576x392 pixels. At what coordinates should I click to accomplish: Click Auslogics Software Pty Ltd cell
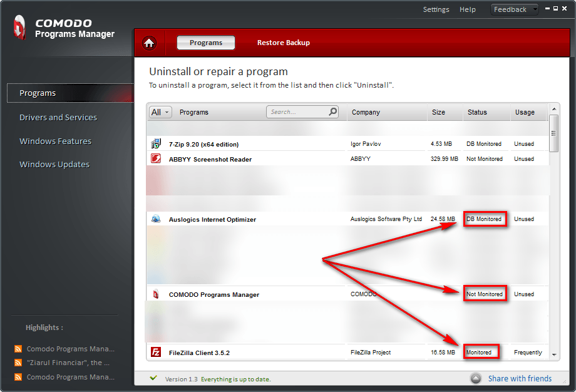tap(386, 219)
